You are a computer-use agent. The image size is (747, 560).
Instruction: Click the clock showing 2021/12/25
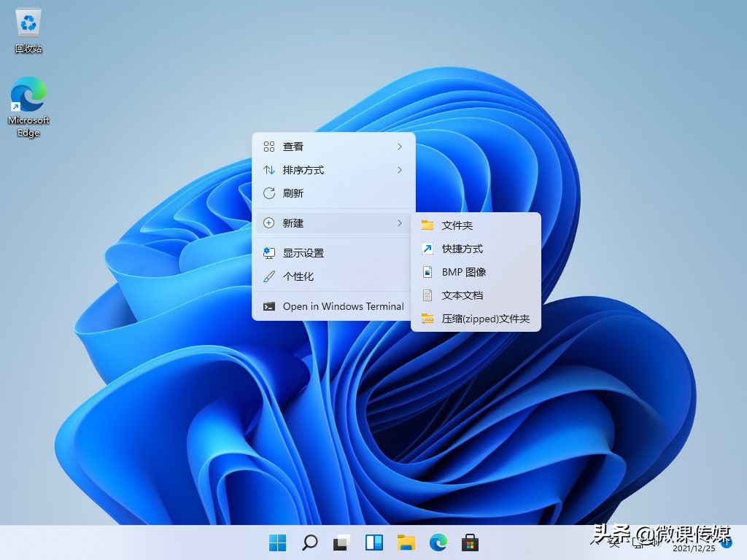pyautogui.click(x=694, y=549)
